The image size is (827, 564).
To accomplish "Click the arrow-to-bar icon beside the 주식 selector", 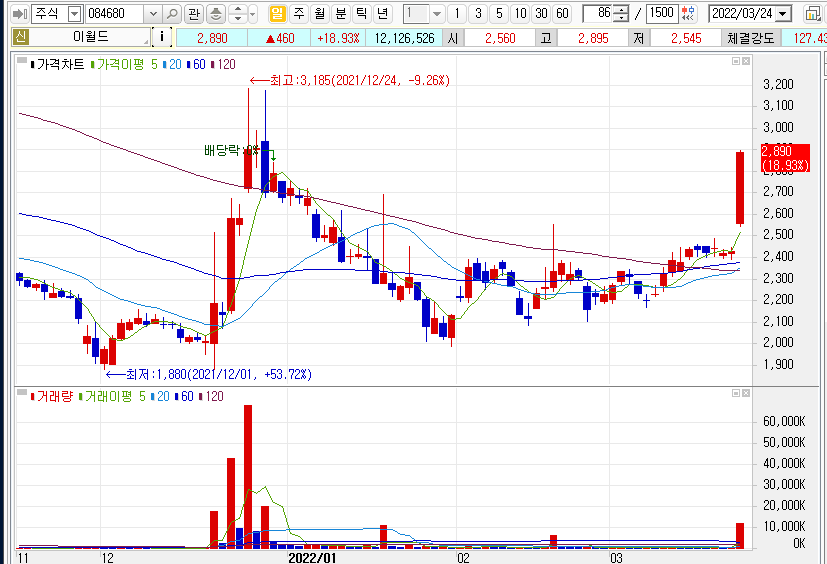I will (x=20, y=14).
